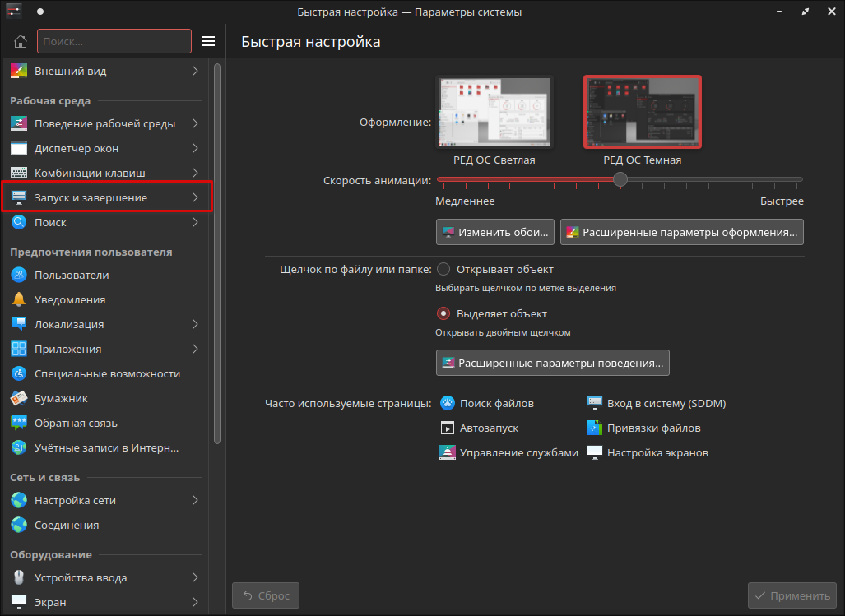Click the Поведение рабочей среды icon
This screenshot has height=616, width=845.
19,124
